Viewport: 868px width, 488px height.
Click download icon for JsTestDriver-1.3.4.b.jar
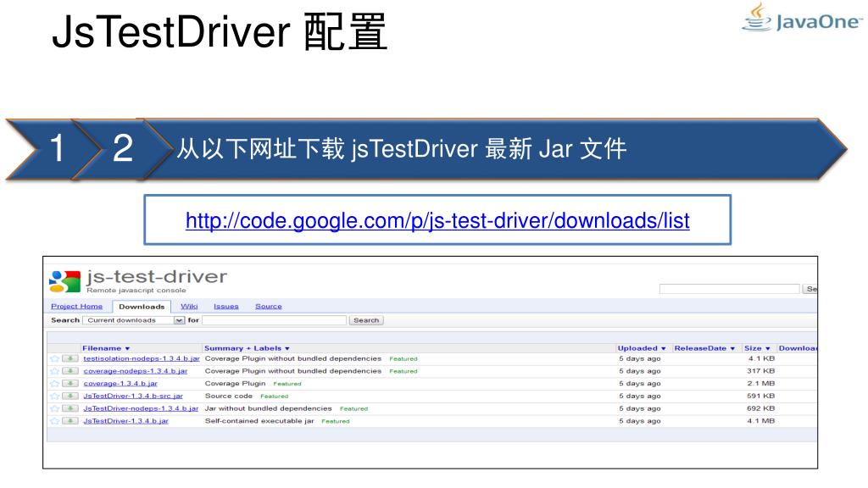[x=70, y=421]
